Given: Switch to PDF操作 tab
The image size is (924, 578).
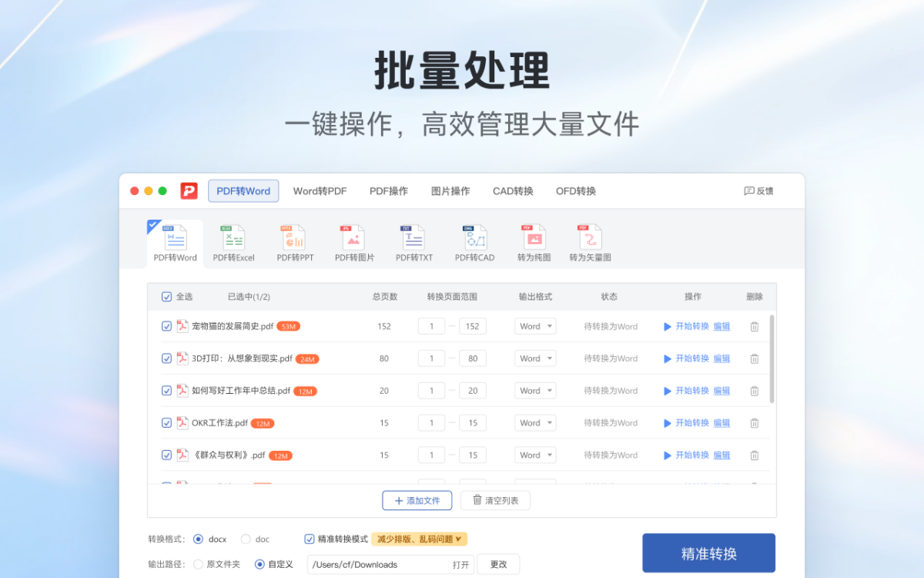Looking at the screenshot, I should click(389, 191).
